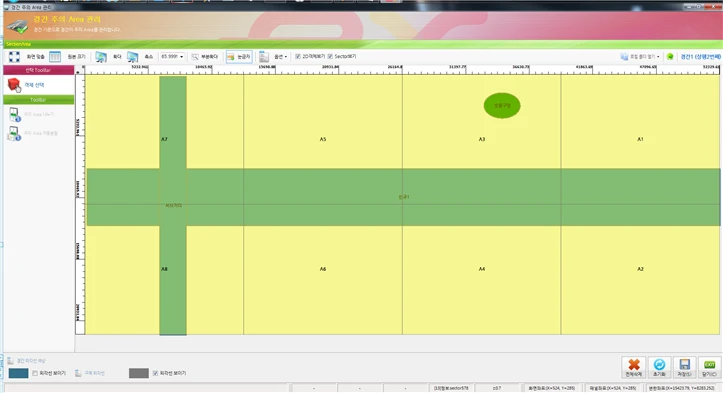Screen dimensions: 723x393
Task: Toggle the ruler (눈금자) toolbar button
Action: 239,57
